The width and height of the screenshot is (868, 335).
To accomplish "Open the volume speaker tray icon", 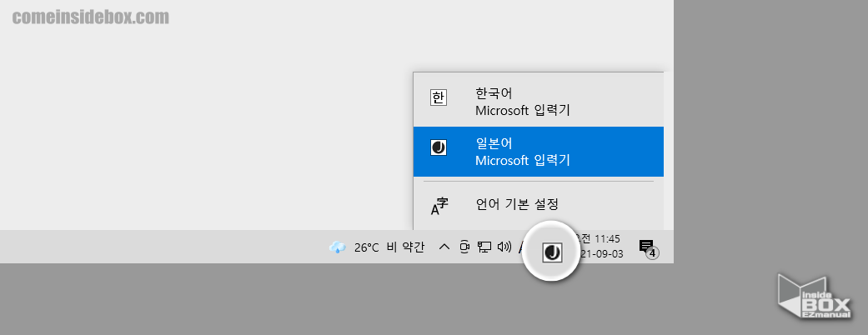I will (504, 247).
